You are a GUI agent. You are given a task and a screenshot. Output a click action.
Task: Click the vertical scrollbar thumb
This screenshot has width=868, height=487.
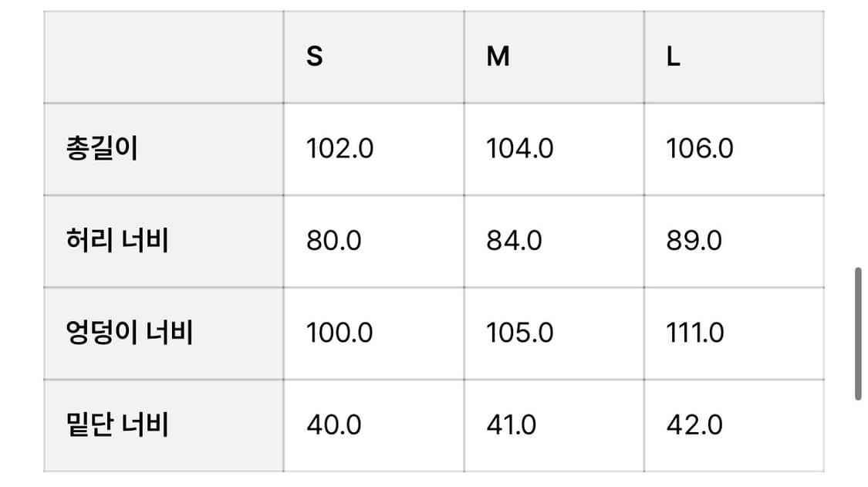(858, 333)
